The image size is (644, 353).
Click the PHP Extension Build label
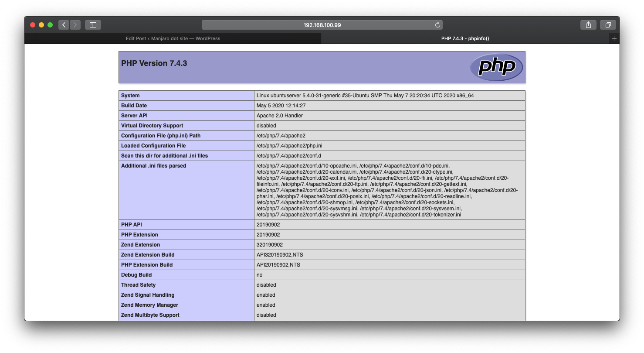pos(147,265)
